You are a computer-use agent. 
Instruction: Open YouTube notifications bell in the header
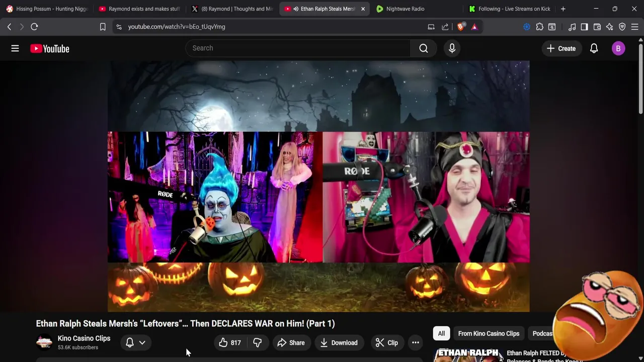tap(594, 48)
